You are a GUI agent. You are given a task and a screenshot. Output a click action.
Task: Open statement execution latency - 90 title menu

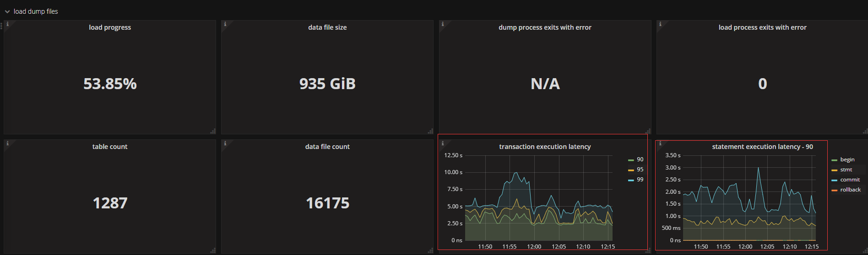pyautogui.click(x=762, y=147)
